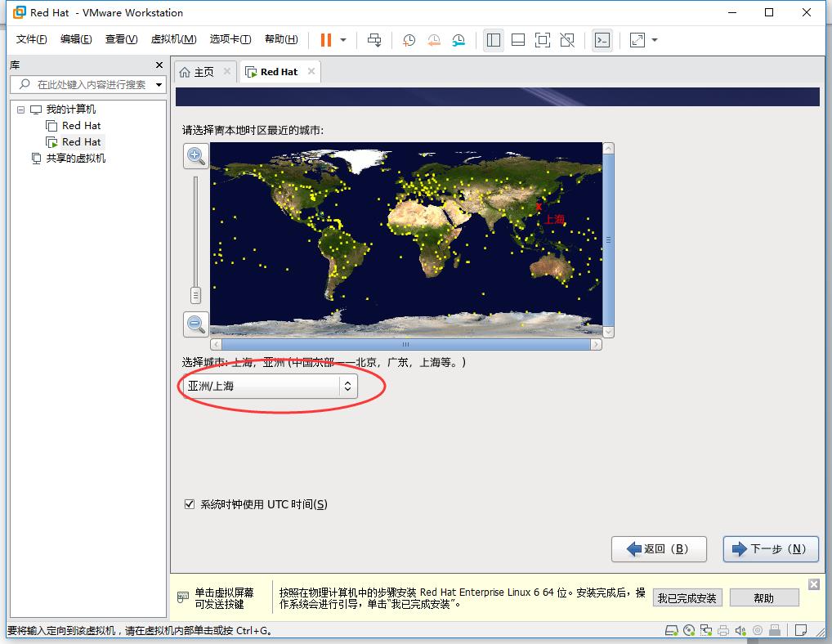832x644 pixels.
Task: Click the keyboard icon in hint bar
Action: tap(182, 597)
